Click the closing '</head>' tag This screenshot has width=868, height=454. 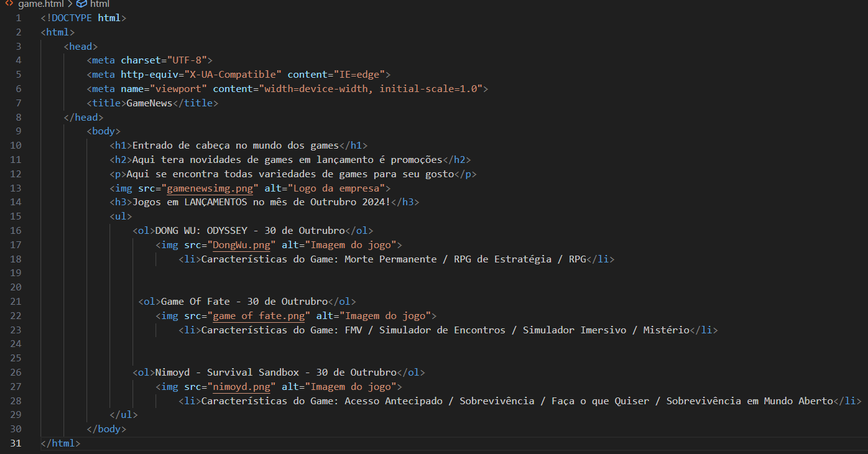tap(84, 117)
